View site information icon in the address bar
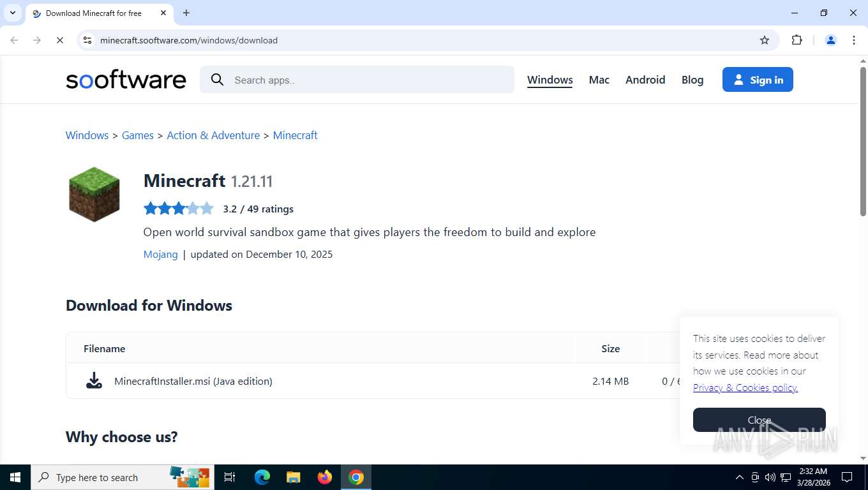 click(88, 40)
